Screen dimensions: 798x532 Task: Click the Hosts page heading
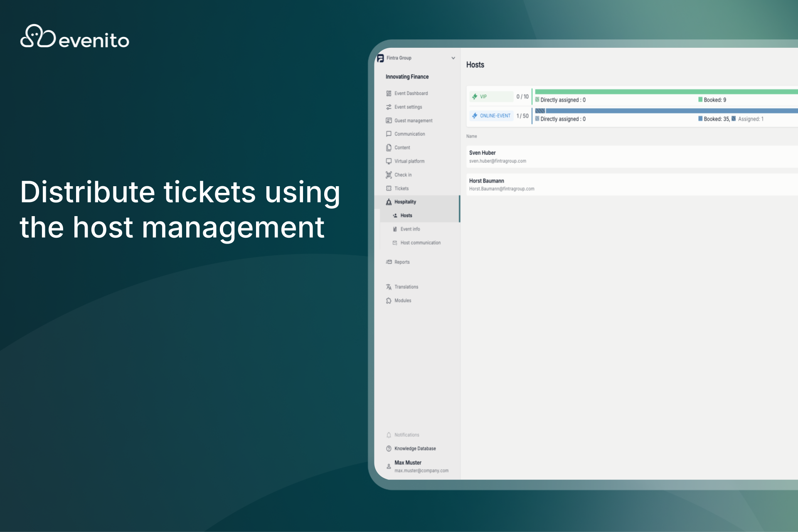click(x=475, y=65)
